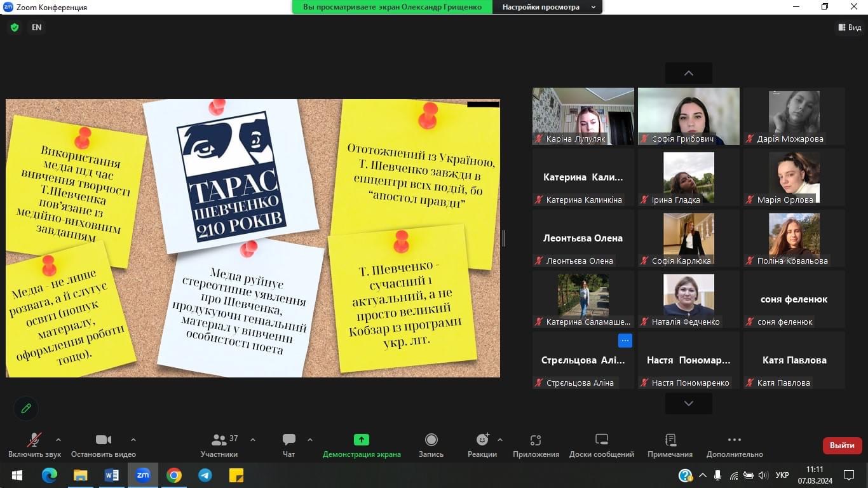Select Каріна Лупуляк video tile
This screenshot has width=868, height=488.
point(583,116)
